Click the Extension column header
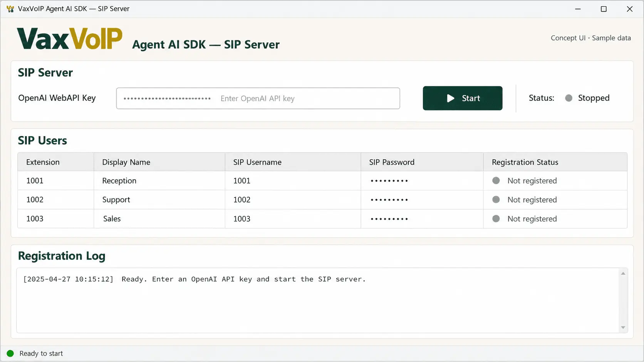Viewport: 644px width, 362px height. point(56,162)
